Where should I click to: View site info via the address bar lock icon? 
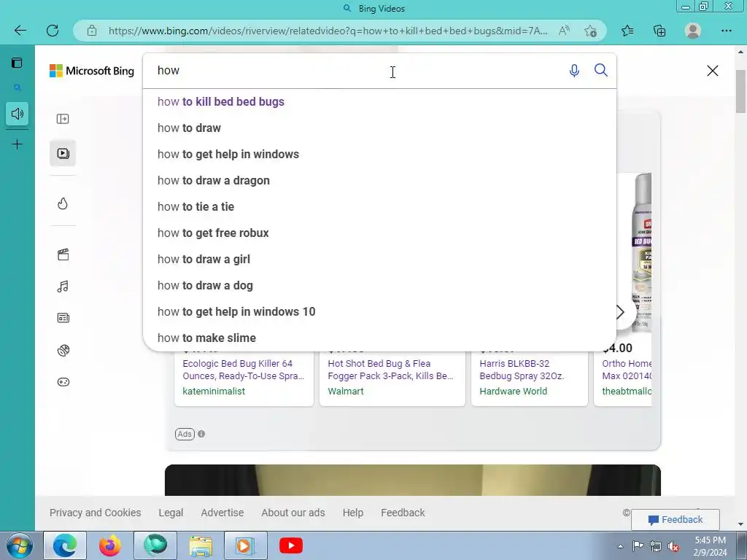(92, 31)
